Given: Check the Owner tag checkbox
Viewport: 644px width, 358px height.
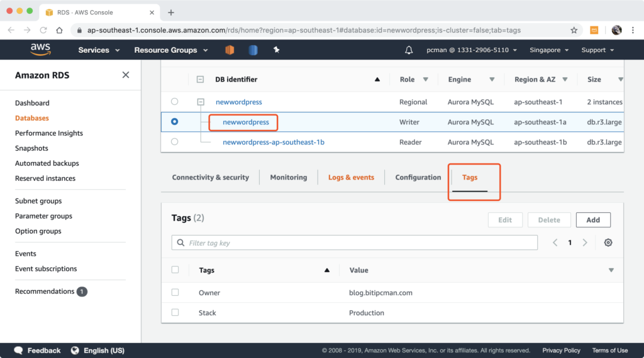Looking at the screenshot, I should point(175,293).
